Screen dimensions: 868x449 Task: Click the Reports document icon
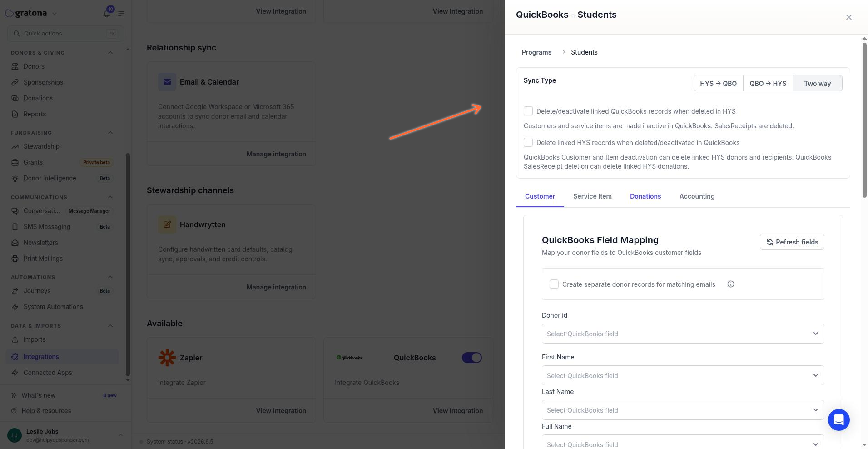point(15,114)
